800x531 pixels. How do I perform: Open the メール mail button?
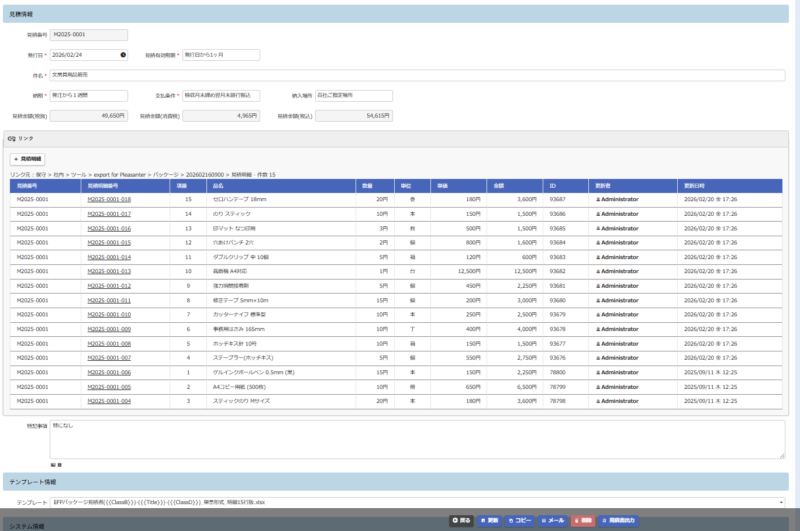(553, 521)
